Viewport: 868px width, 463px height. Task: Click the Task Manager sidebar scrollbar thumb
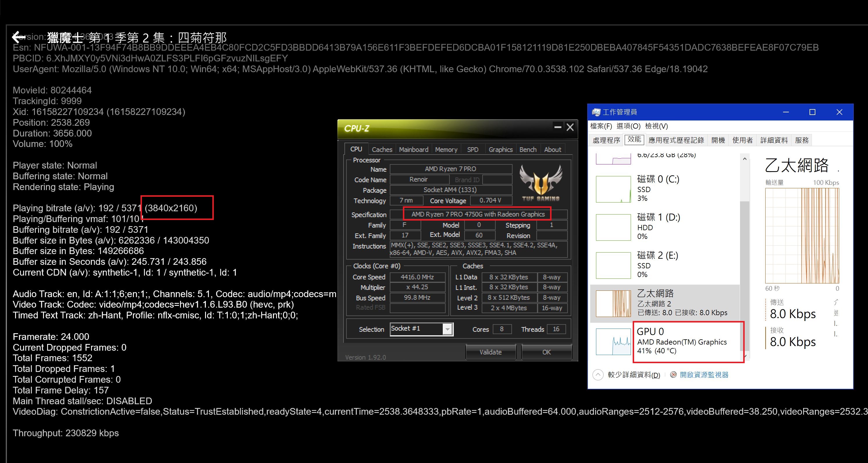745,276
